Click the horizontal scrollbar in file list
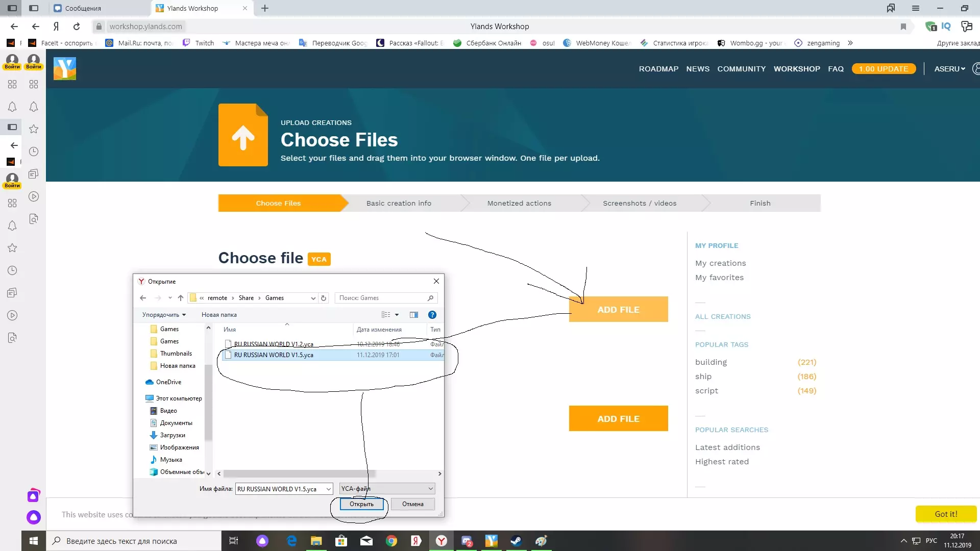This screenshot has height=551, width=980. 299,473
